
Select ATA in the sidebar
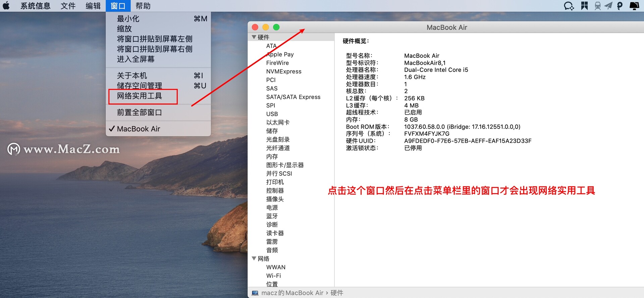pos(271,46)
